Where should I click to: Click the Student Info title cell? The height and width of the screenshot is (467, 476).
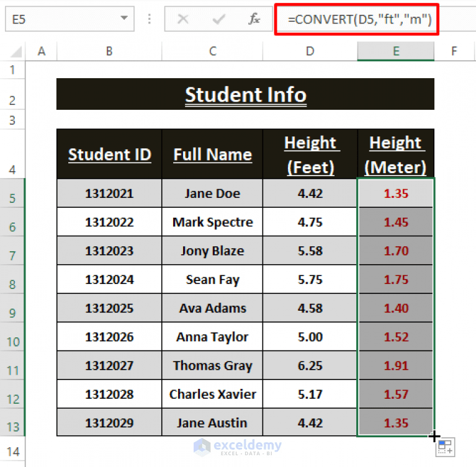[x=245, y=94]
